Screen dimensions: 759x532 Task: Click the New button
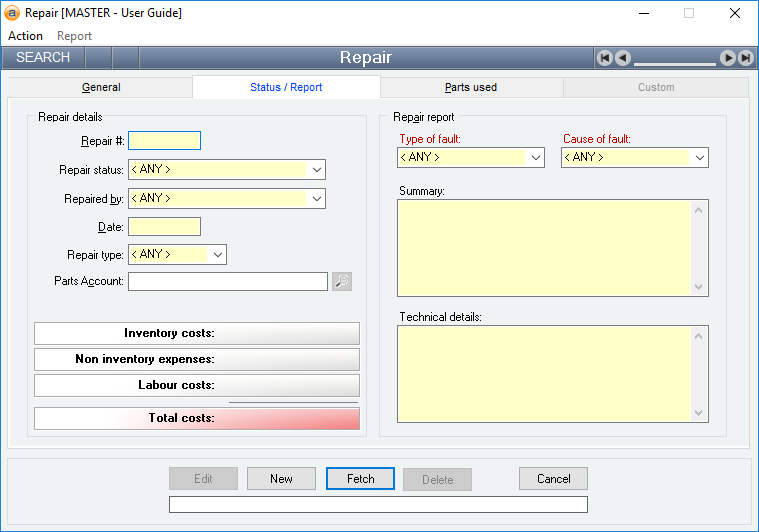coord(281,479)
